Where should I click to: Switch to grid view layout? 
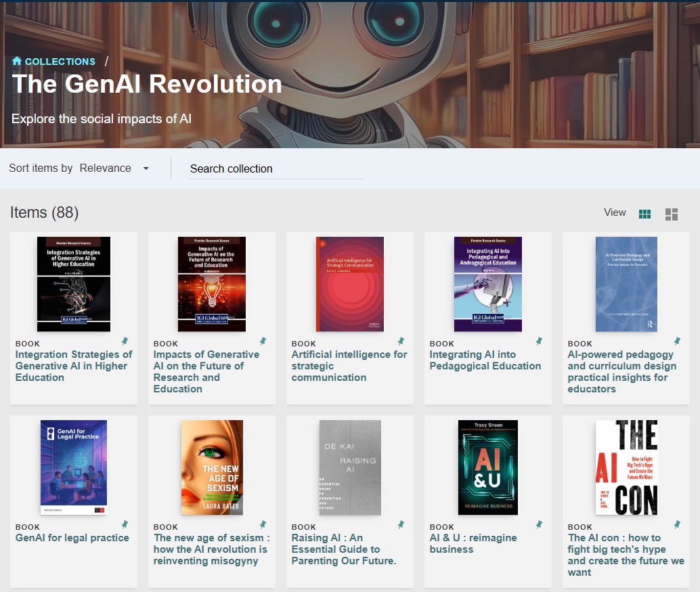(x=644, y=214)
